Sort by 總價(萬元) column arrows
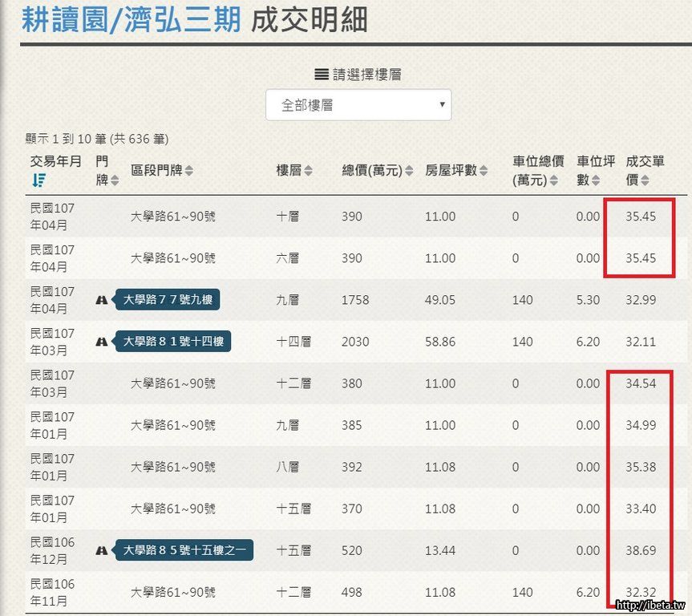 point(409,171)
